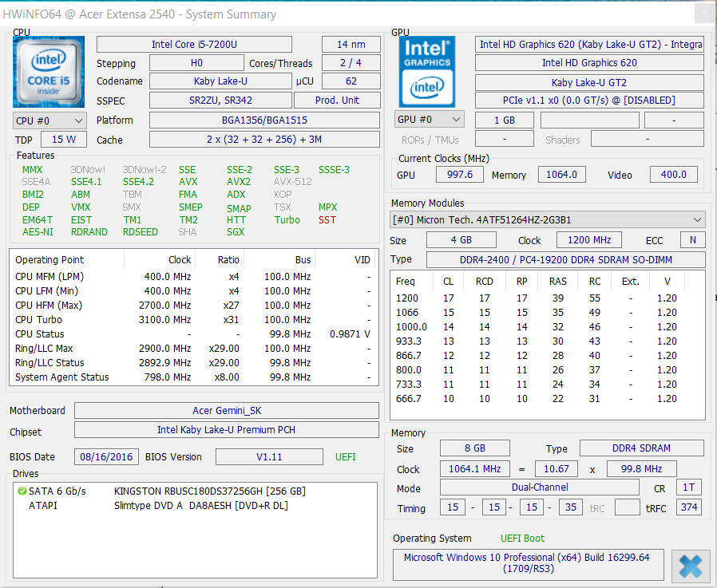Select the Slimtype DVD A DA8AESH drive entry
Screen dimensions: 717x588
click(201, 506)
